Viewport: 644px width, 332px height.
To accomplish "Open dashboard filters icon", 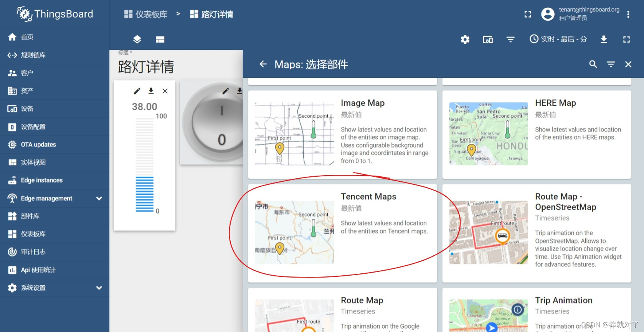I will (510, 39).
